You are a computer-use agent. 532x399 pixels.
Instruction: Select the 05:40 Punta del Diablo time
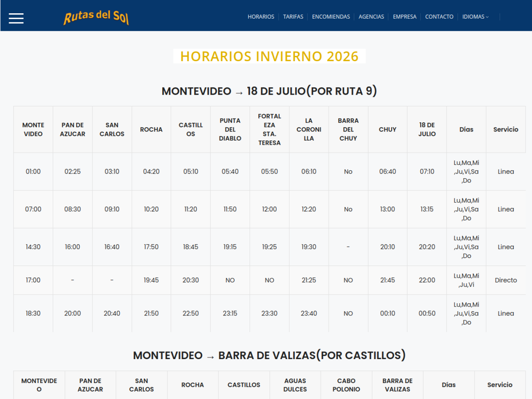coord(230,172)
